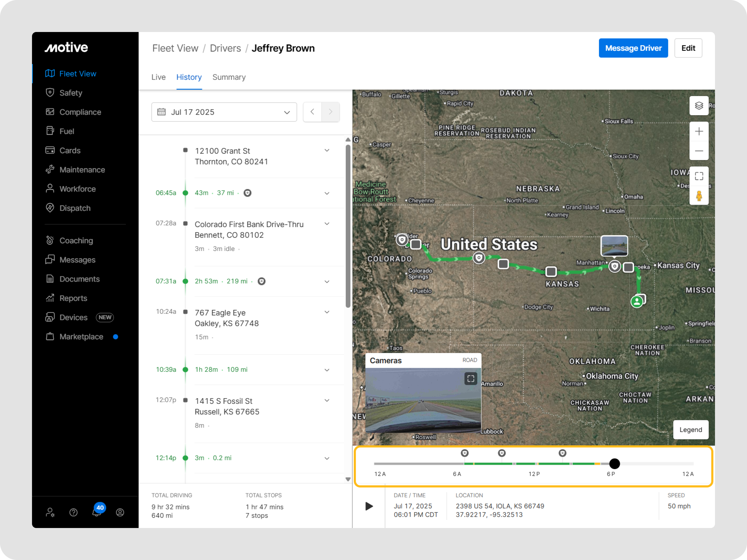
Task: Zoom in on the map
Action: pos(699,131)
